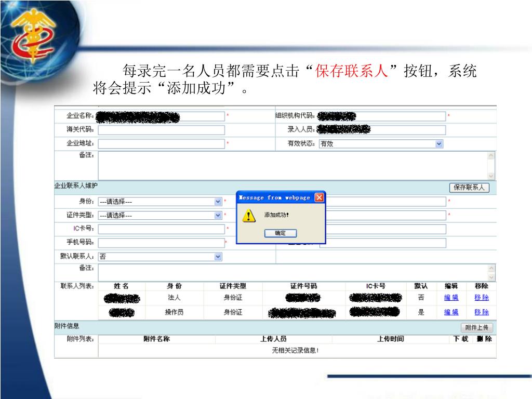
Task: Click 编辑 link in 操作员 row
Action: click(451, 312)
